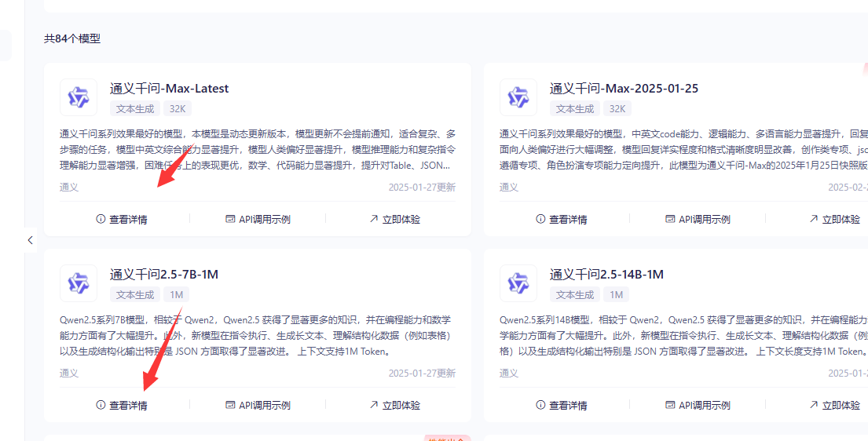Image resolution: width=868 pixels, height=441 pixels.
Task: Click 文本生成 tag on 通义千问-Max-Latest
Action: point(135,109)
